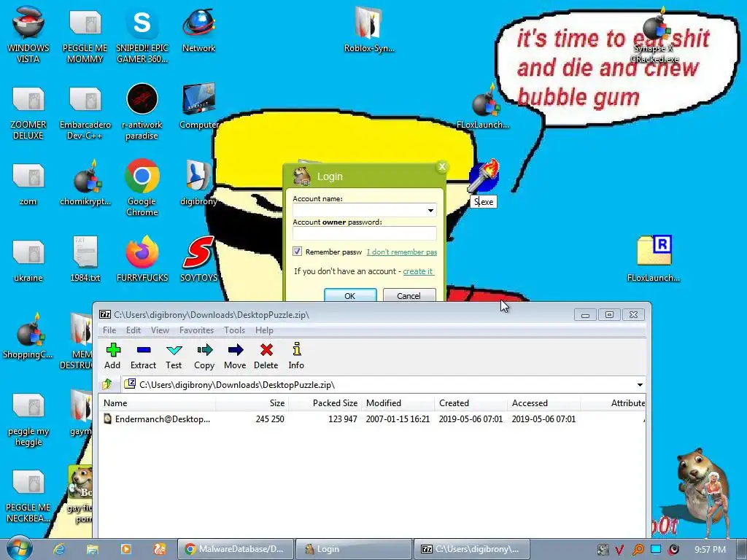Click the Move toolbar icon in 7-Zip
747x560 pixels.
coord(235,356)
